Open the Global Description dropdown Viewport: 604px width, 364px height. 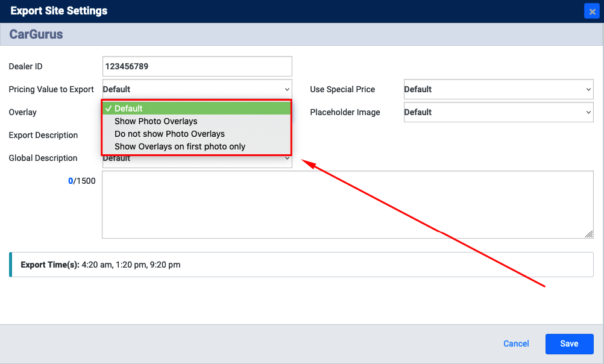[x=197, y=162]
